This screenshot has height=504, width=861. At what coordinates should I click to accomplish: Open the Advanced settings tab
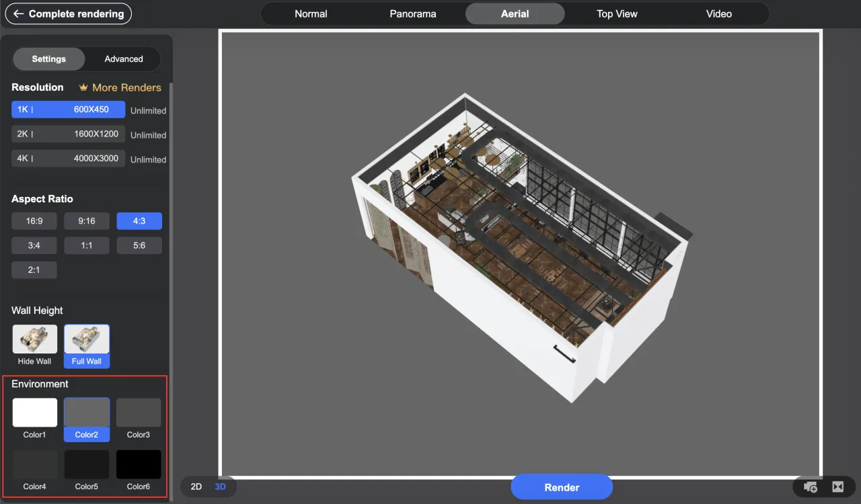[x=124, y=59]
